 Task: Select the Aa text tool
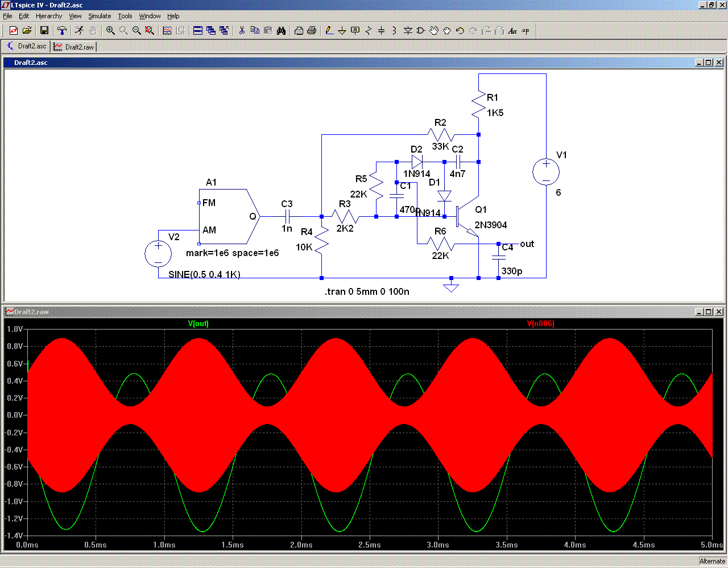coord(512,31)
